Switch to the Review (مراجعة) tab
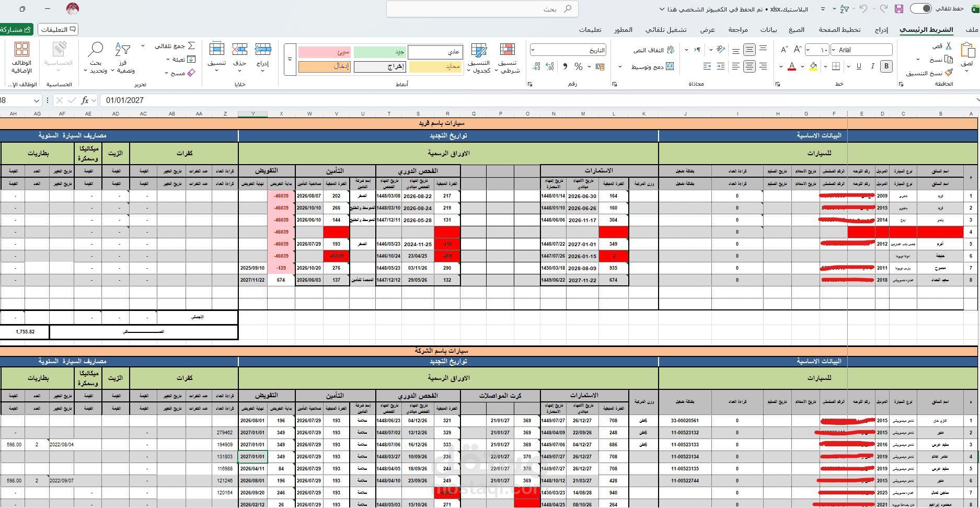The image size is (980, 508). click(738, 30)
